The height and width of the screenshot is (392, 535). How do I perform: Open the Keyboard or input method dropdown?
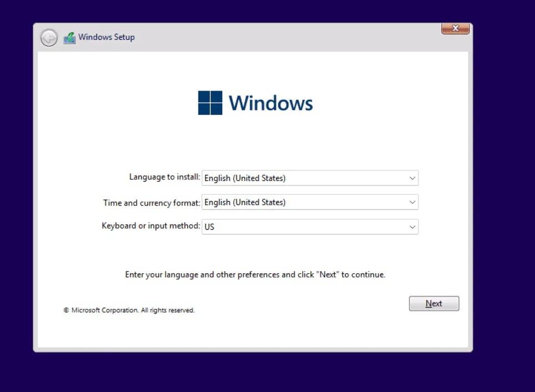pyautogui.click(x=310, y=227)
